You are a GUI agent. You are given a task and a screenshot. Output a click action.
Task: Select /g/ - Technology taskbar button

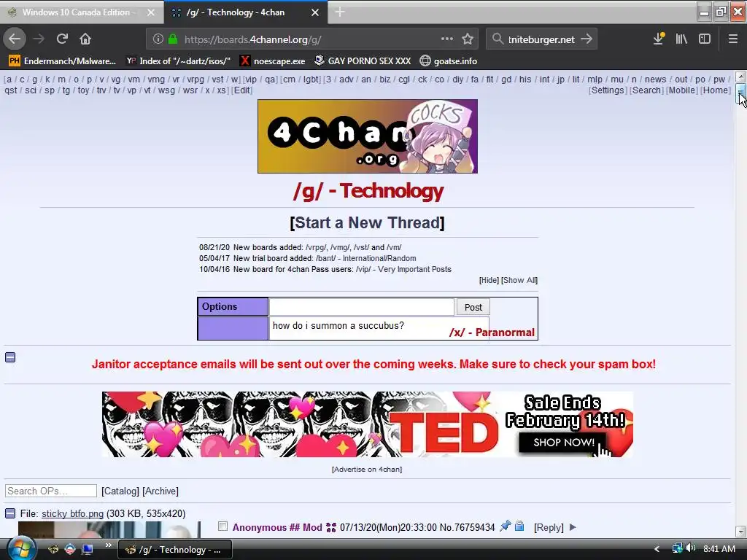175,550
